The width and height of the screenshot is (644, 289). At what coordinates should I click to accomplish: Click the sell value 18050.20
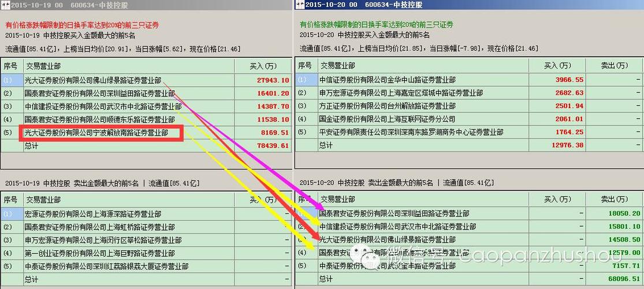click(624, 214)
